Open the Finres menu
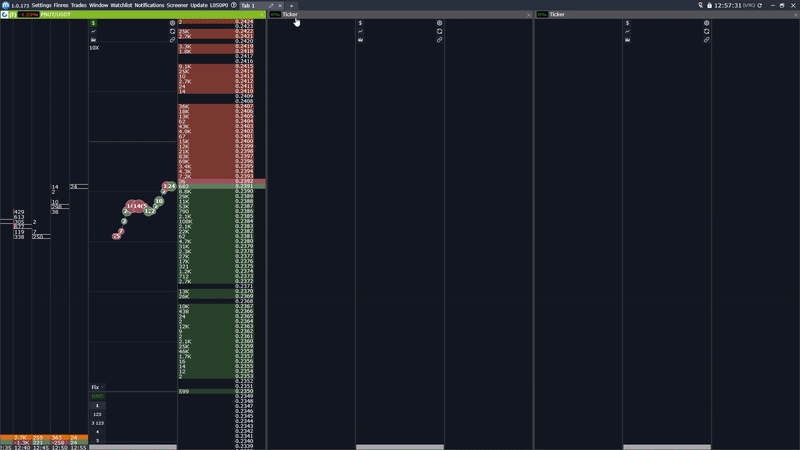The width and height of the screenshot is (800, 450). (x=61, y=5)
